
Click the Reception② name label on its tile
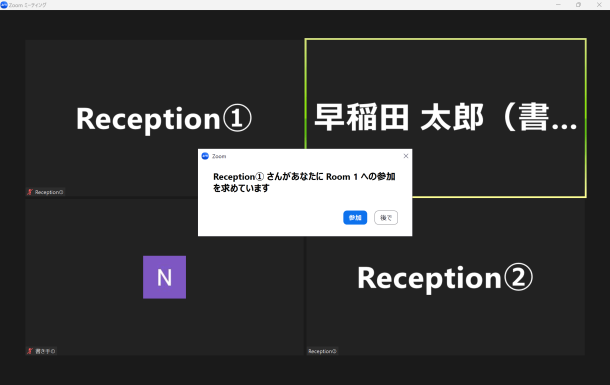point(322,351)
